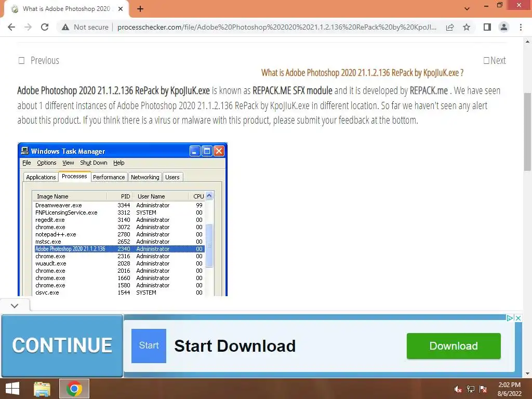This screenshot has height=399, width=532.
Task: Reload the current page
Action: click(x=45, y=27)
